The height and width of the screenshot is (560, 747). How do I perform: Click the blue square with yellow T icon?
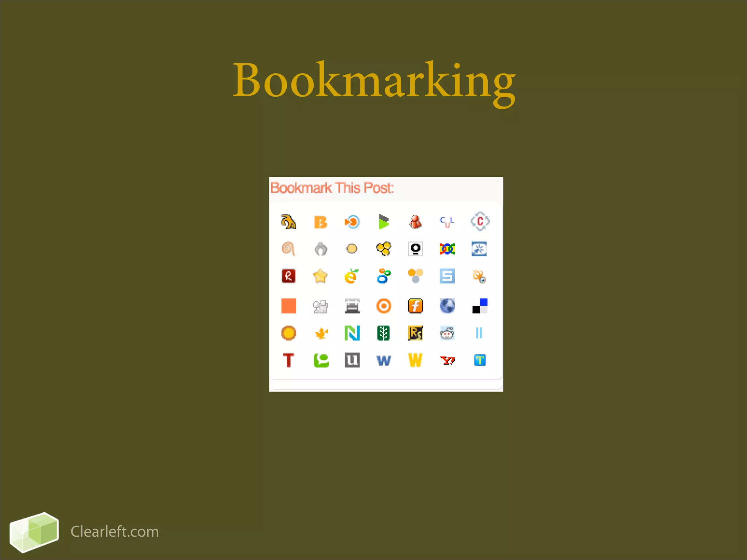click(480, 360)
